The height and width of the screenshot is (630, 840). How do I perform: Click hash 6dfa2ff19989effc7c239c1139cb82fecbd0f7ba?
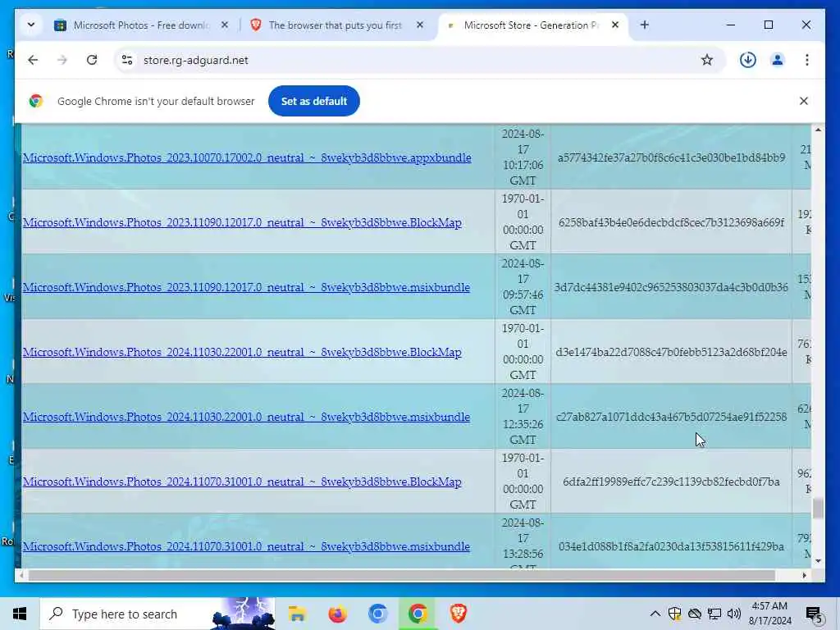coord(671,482)
